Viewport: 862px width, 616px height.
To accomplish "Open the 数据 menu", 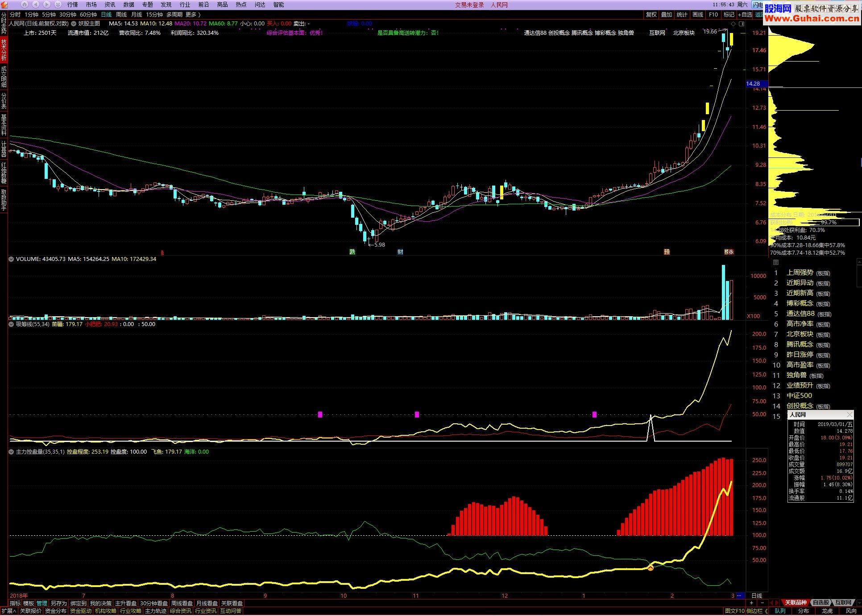I will click(x=128, y=4).
